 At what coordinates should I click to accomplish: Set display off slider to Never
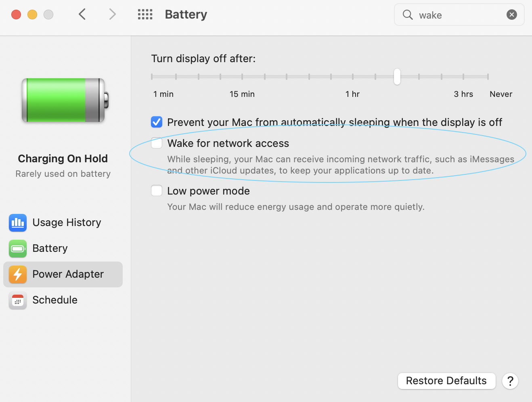coord(488,76)
